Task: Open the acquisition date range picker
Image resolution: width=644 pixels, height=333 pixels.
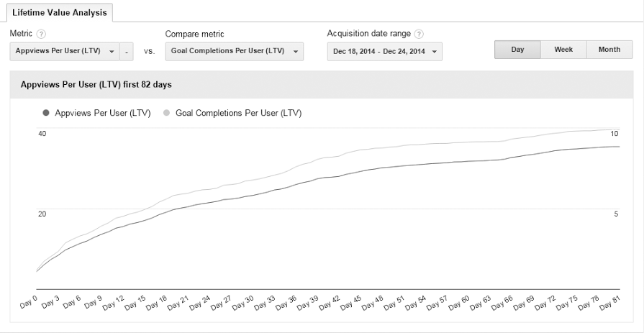Action: point(384,52)
